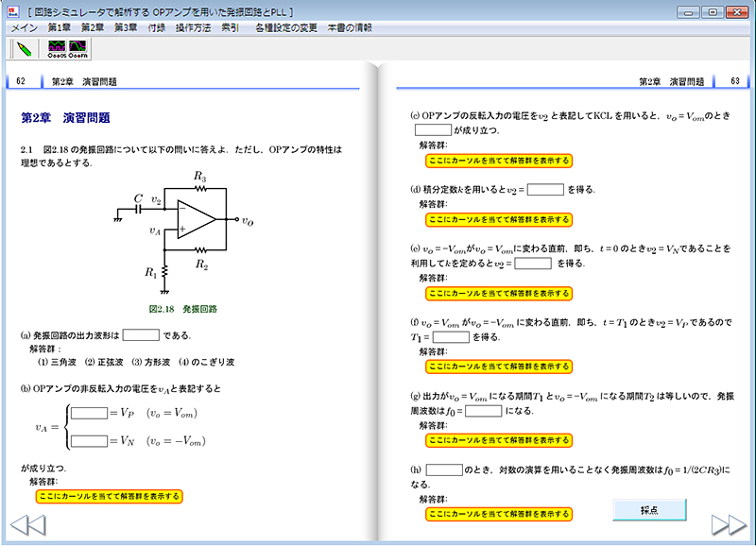Open the 付録 menu
The image size is (756, 546).
pyautogui.click(x=156, y=28)
